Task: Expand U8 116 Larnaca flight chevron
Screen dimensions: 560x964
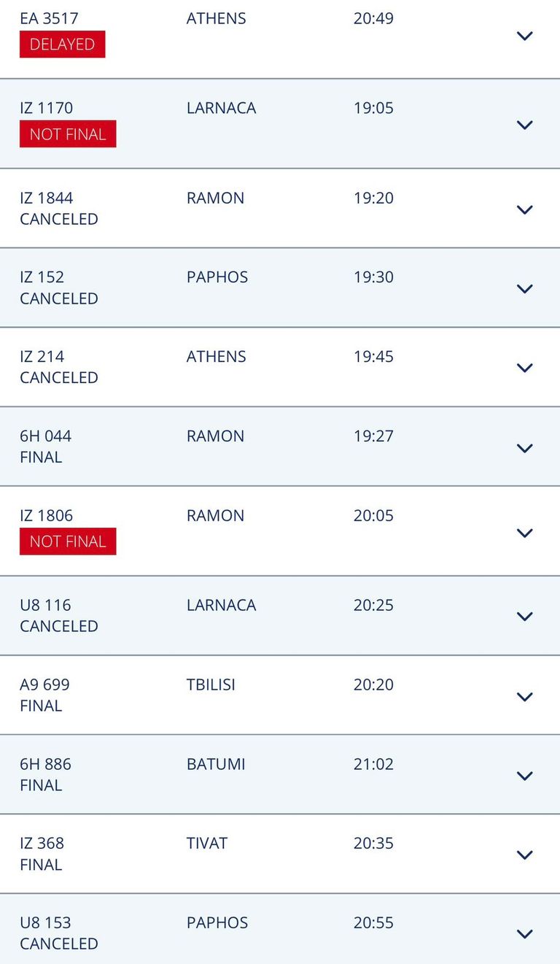Action: pos(524,617)
